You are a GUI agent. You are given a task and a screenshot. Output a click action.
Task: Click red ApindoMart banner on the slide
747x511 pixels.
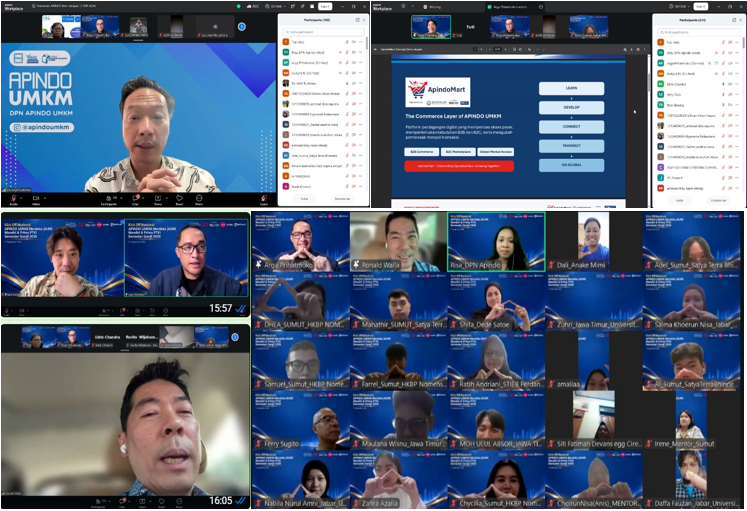459,166
